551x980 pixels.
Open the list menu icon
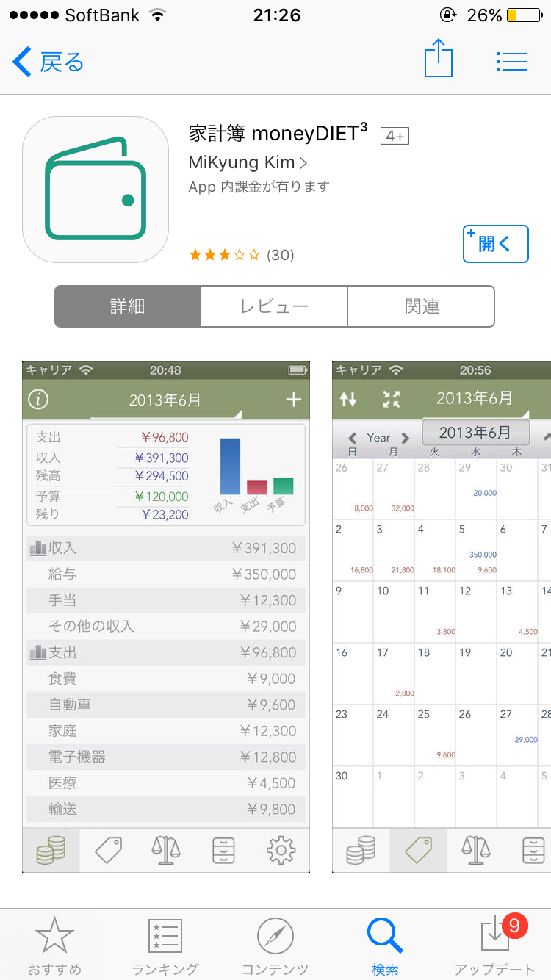[x=512, y=62]
